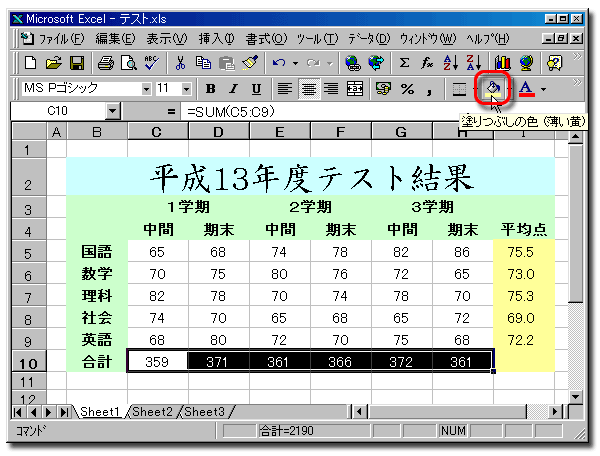Click the Map globe icon
Image resolution: width=600 pixels, height=456 pixels.
pos(526,62)
